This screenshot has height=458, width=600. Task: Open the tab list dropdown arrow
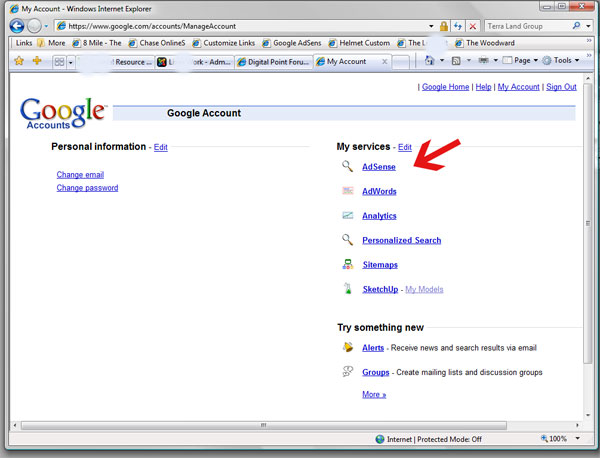(70, 62)
